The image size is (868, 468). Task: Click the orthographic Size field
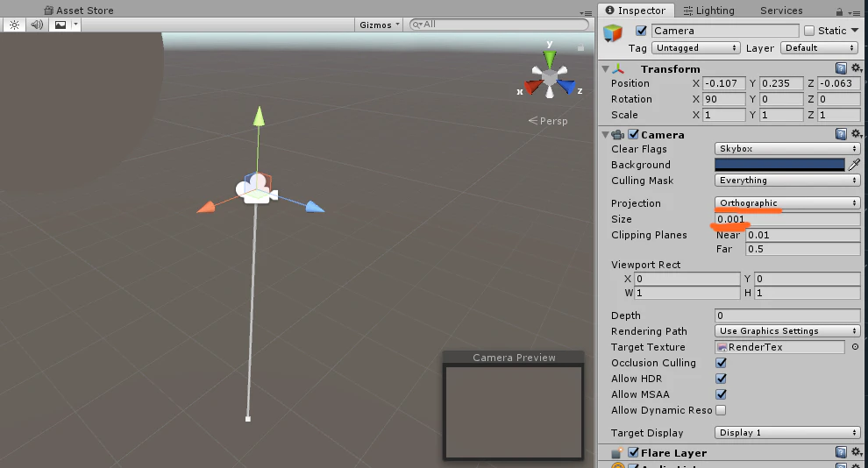click(787, 219)
